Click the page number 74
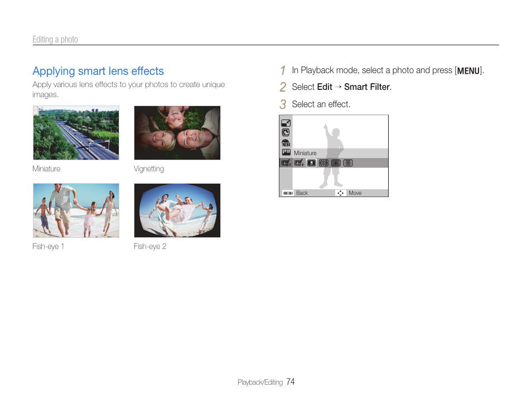 [291, 382]
